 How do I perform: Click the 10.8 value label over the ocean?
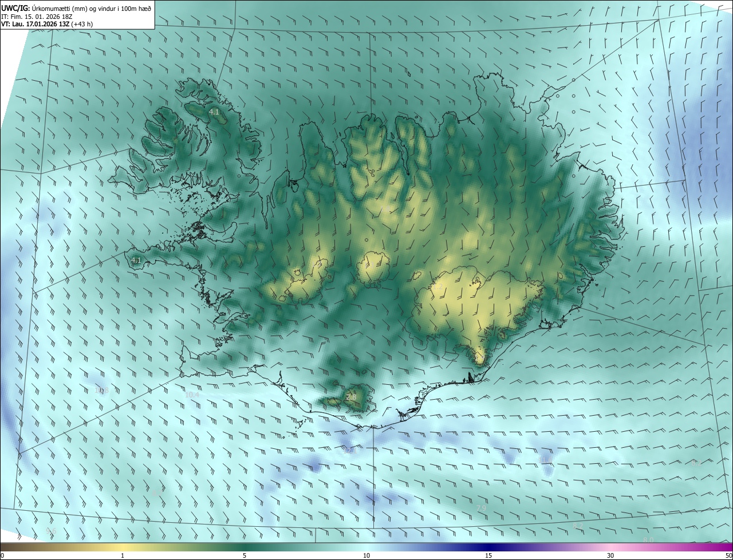point(101,390)
